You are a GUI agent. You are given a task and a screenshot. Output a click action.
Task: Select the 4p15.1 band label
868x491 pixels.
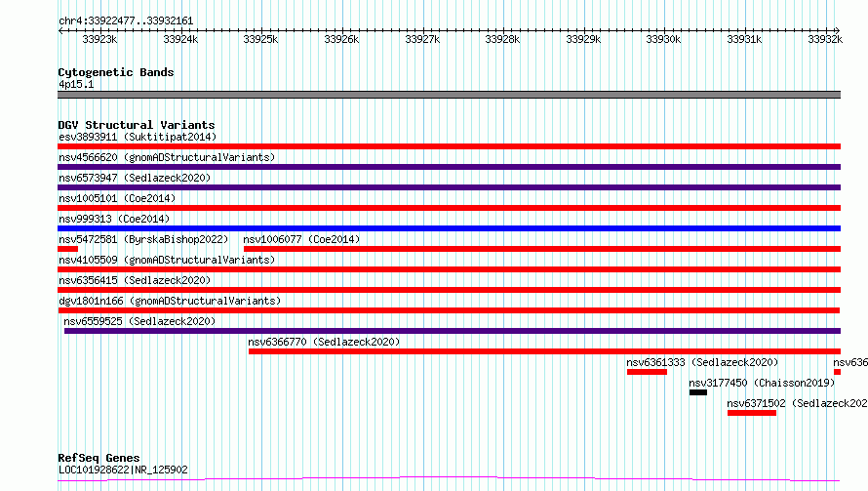(x=76, y=84)
